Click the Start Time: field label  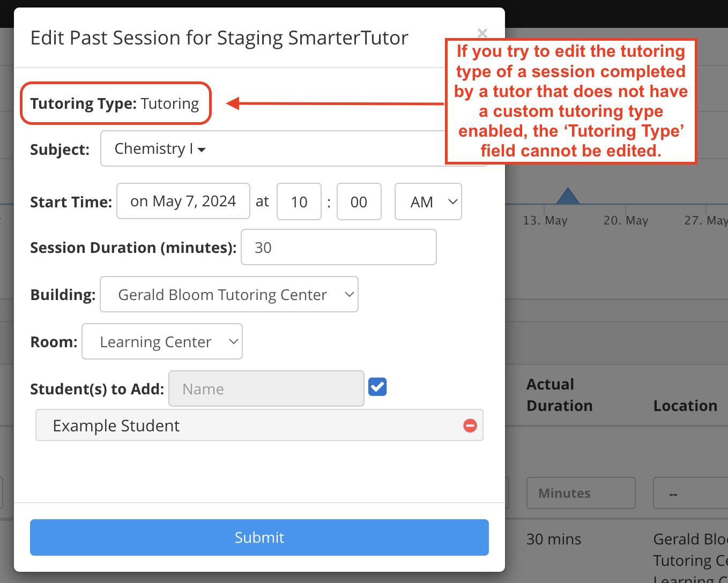71,202
